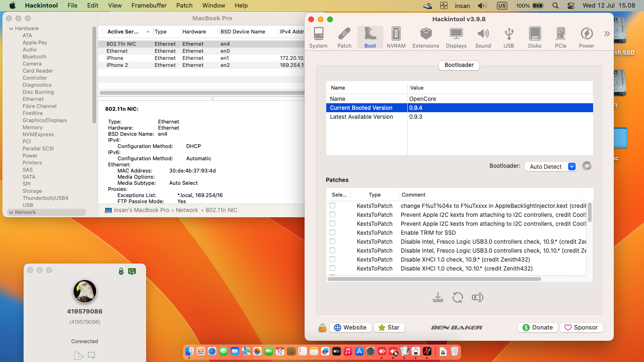
Task: Click the Sponsor button
Action: [581, 328]
